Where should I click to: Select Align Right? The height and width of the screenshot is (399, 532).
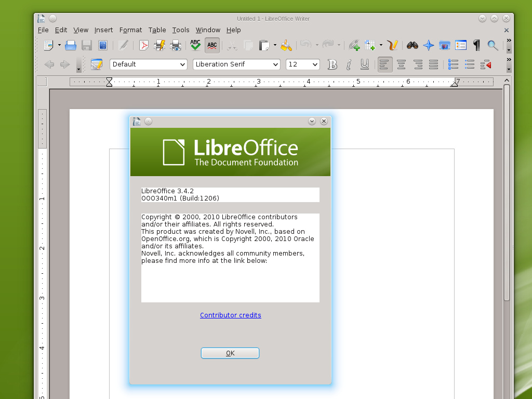click(418, 64)
